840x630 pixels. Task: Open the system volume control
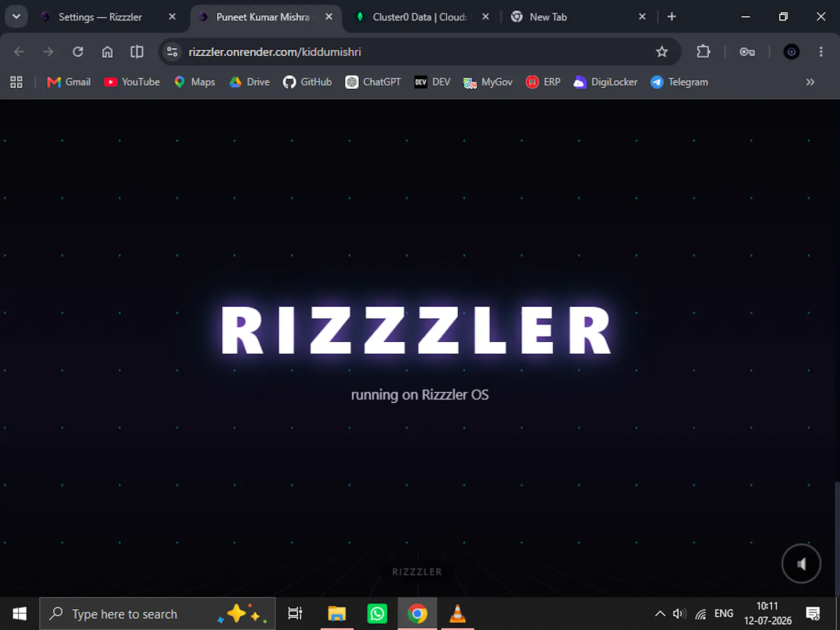click(679, 614)
